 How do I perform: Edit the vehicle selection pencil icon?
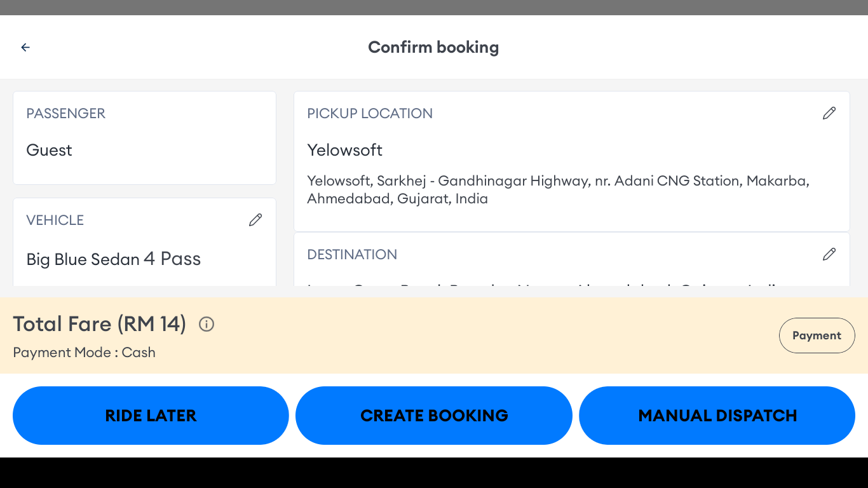(255, 220)
